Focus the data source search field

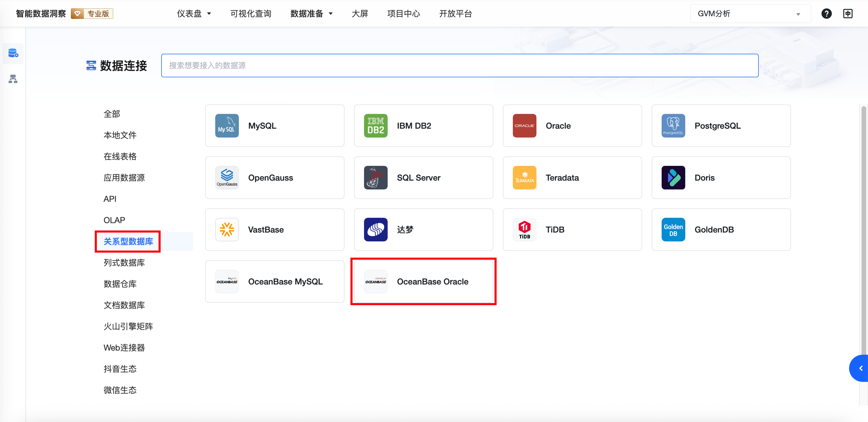[460, 65]
